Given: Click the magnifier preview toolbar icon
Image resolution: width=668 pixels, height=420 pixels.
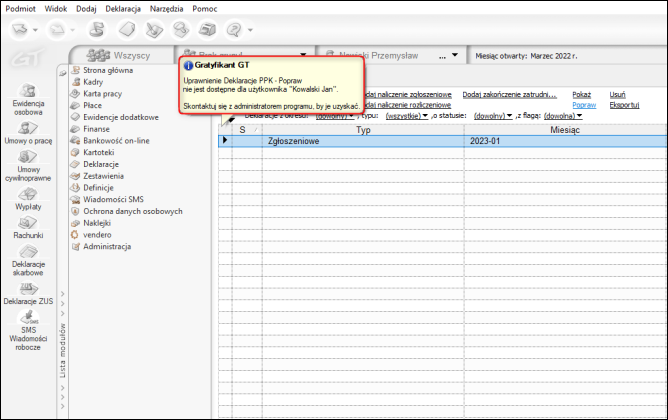Looking at the screenshot, I should [x=181, y=30].
